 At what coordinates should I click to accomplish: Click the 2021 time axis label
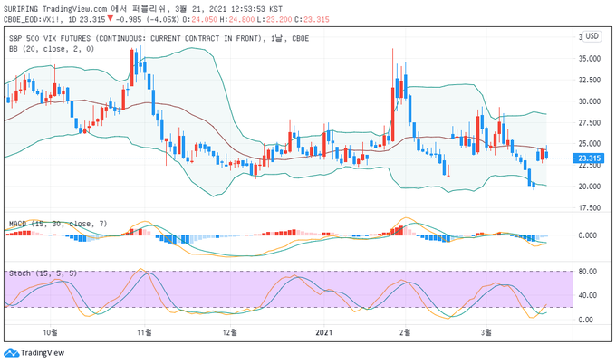(x=323, y=332)
